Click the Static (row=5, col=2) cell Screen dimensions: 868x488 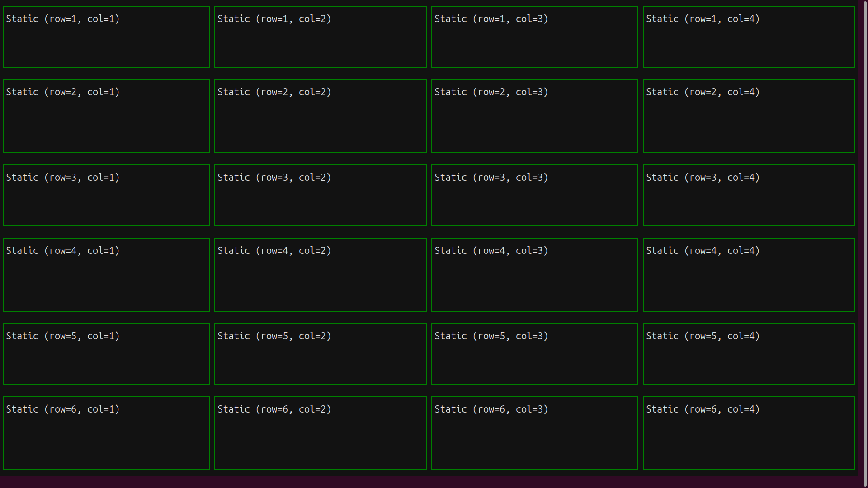click(x=320, y=354)
